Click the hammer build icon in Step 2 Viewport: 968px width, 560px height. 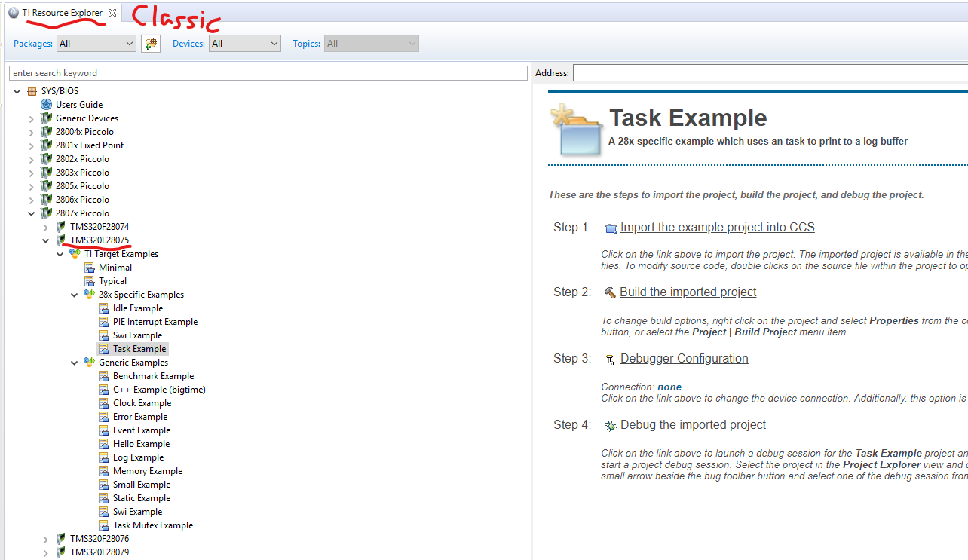click(610, 292)
